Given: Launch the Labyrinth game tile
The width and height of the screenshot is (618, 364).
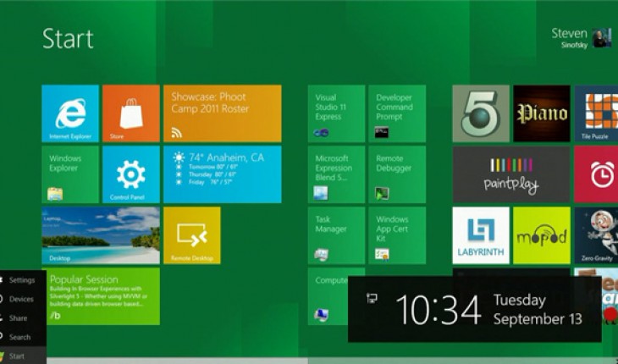Looking at the screenshot, I should (481, 235).
